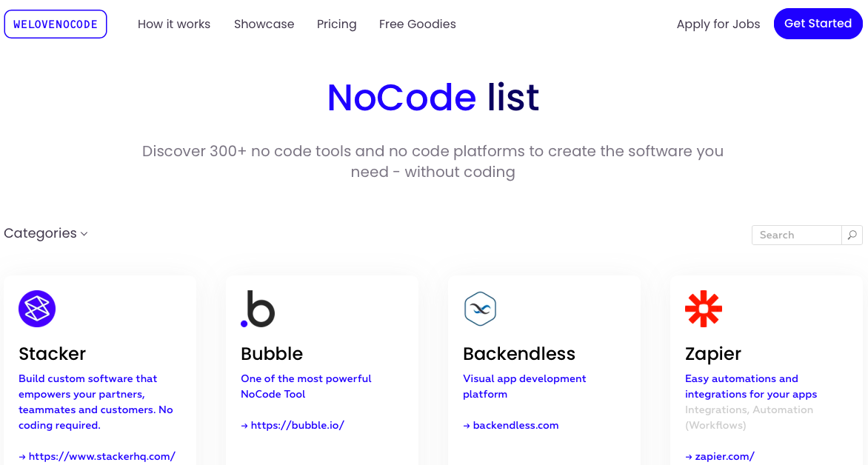868x465 pixels.
Task: Open the https://bubble.io/ link
Action: pos(293,425)
